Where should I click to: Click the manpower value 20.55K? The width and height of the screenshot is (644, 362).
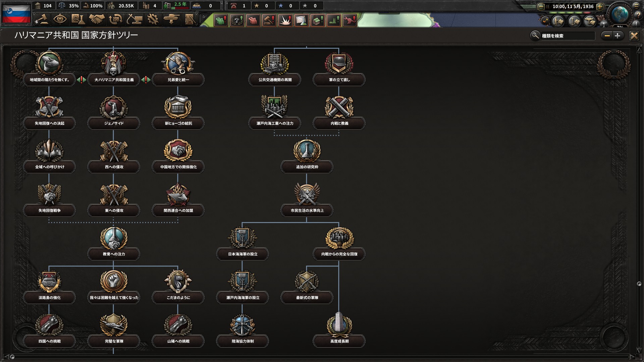(x=126, y=6)
